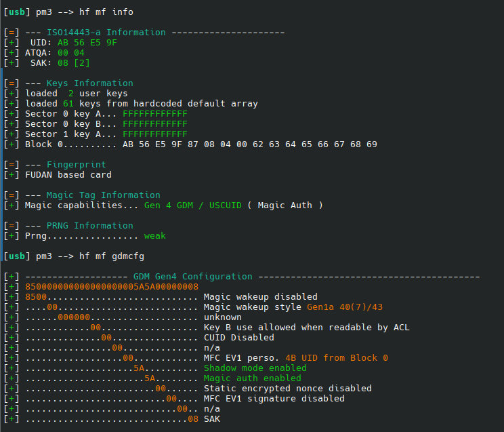Click the Sector 1 key A value
504x432 pixels.
click(x=154, y=134)
